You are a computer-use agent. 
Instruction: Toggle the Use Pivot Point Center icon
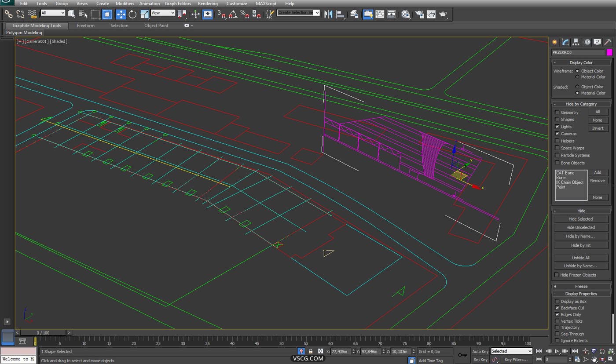182,14
